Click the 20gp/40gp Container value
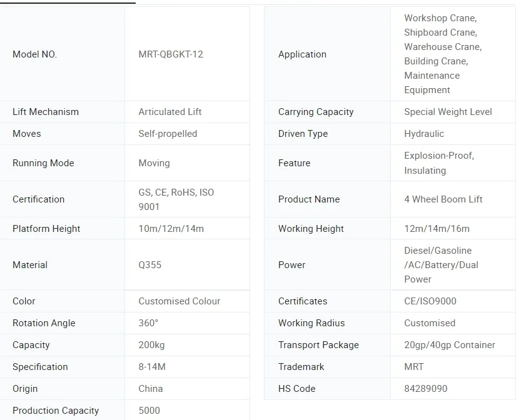The image size is (524, 420). (x=450, y=345)
